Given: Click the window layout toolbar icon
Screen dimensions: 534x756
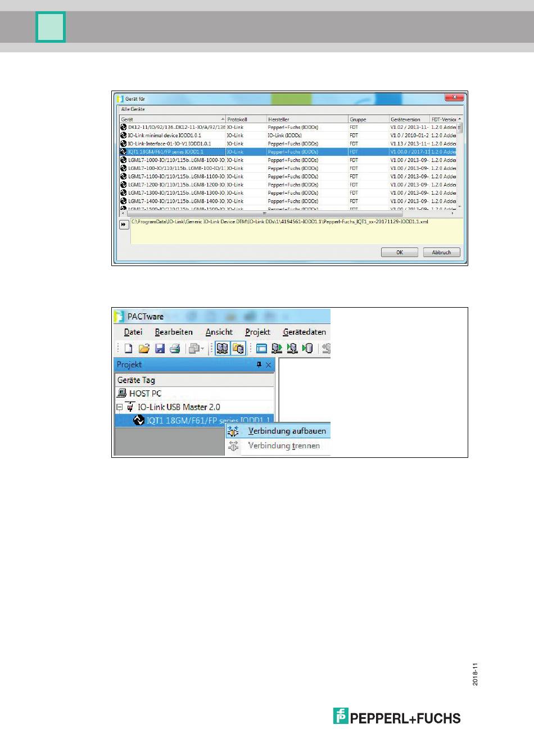Looking at the screenshot, I should (x=261, y=349).
